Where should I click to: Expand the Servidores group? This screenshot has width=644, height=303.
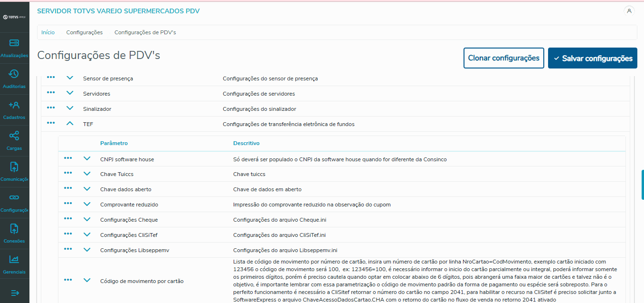(x=70, y=93)
